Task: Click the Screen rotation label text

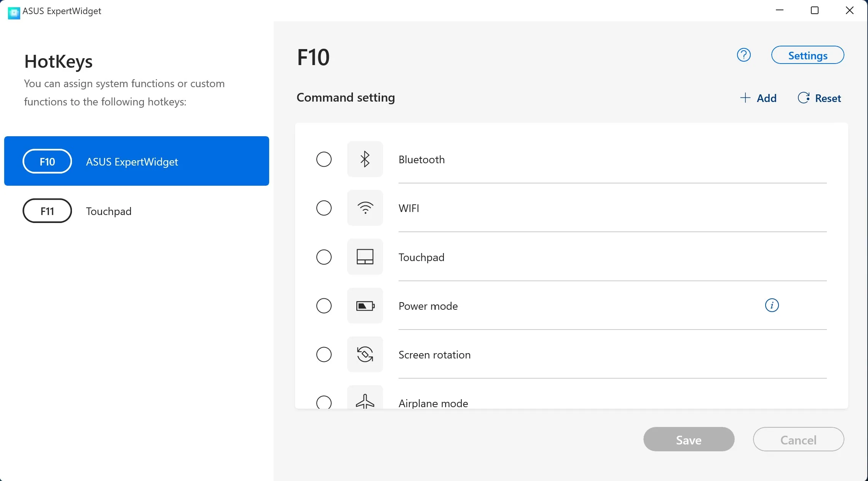Action: point(434,355)
